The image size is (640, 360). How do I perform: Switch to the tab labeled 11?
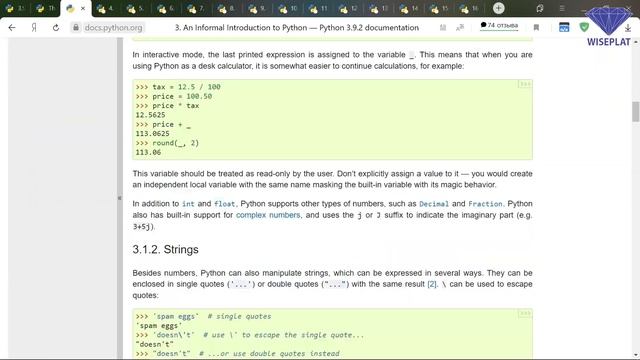tap(318, 8)
